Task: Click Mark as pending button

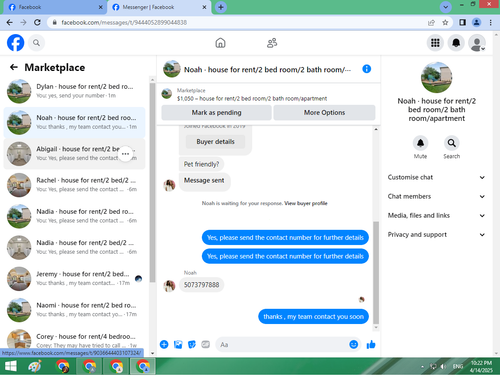Action: tap(216, 113)
